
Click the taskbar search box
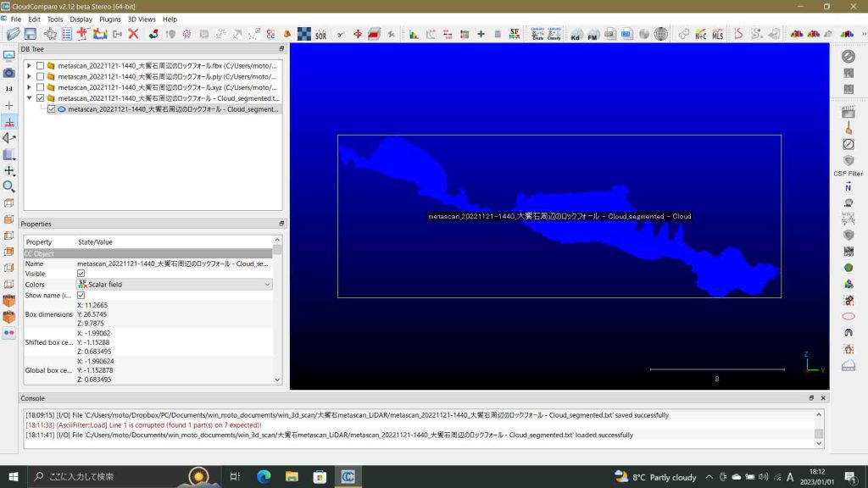point(119,476)
